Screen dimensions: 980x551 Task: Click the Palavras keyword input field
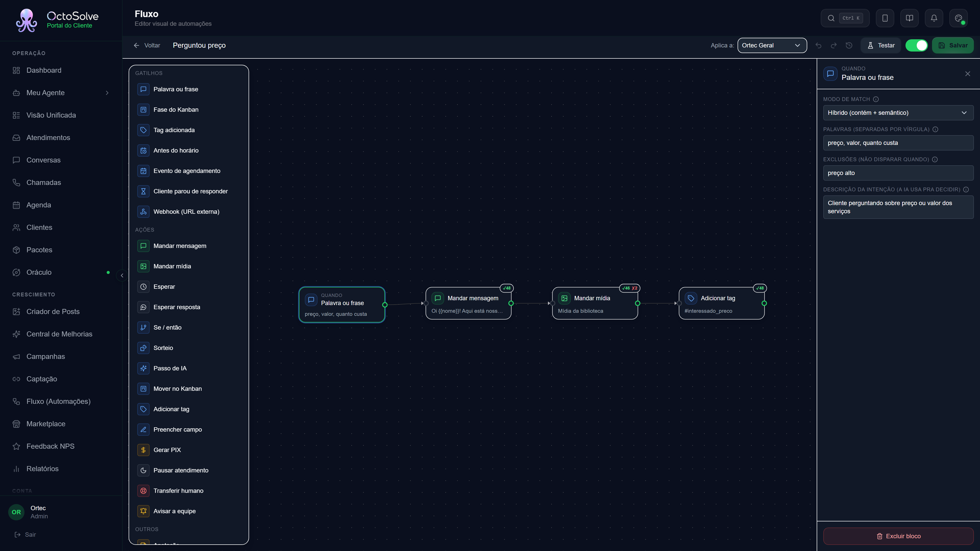point(898,143)
